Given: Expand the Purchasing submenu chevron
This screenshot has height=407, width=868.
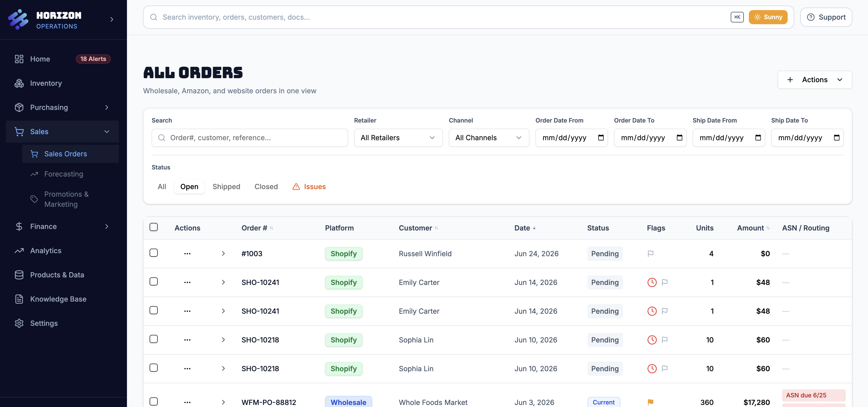Looking at the screenshot, I should (x=107, y=107).
